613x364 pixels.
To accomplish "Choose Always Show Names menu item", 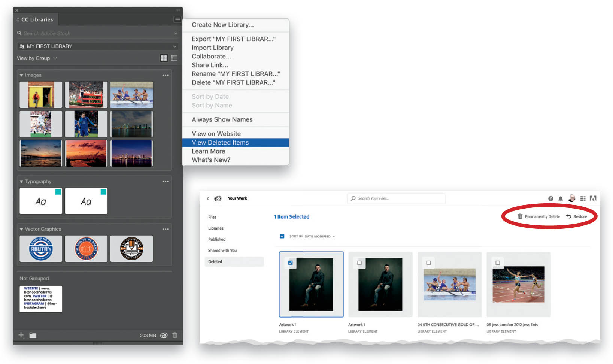I will (x=236, y=119).
